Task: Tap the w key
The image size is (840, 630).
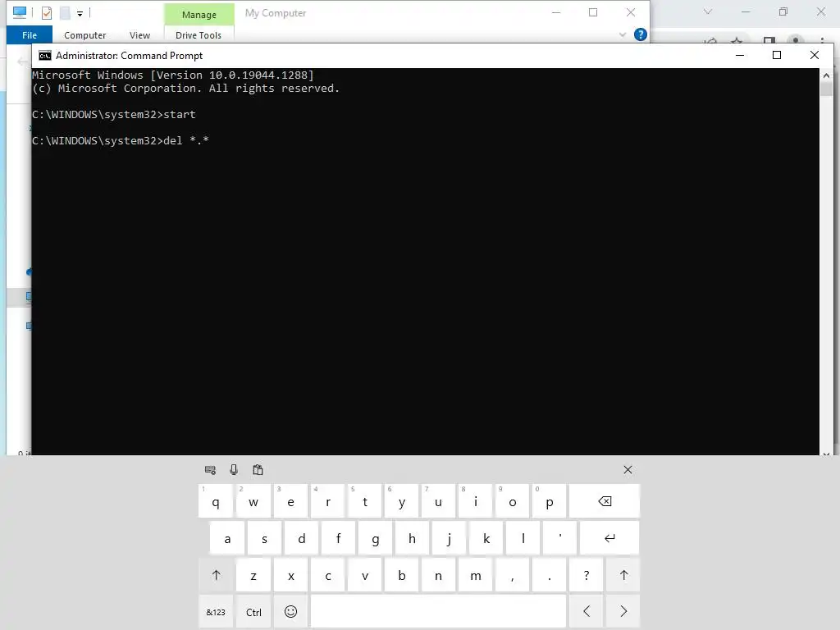Action: pos(253,501)
